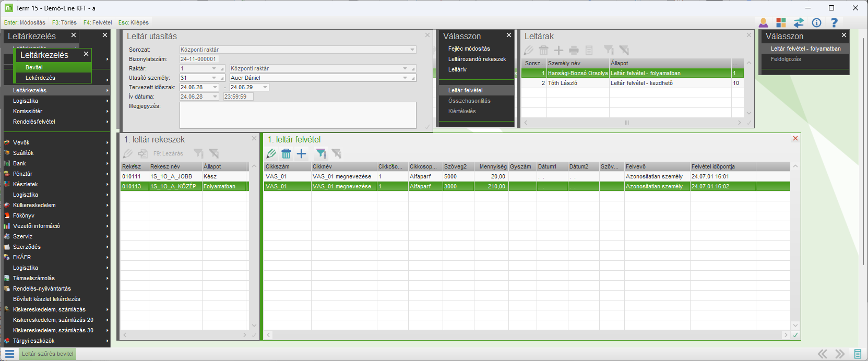This screenshot has height=361, width=868.
Task: Open the Sorozat dropdown showing Központi raktár
Action: pyautogui.click(x=412, y=50)
